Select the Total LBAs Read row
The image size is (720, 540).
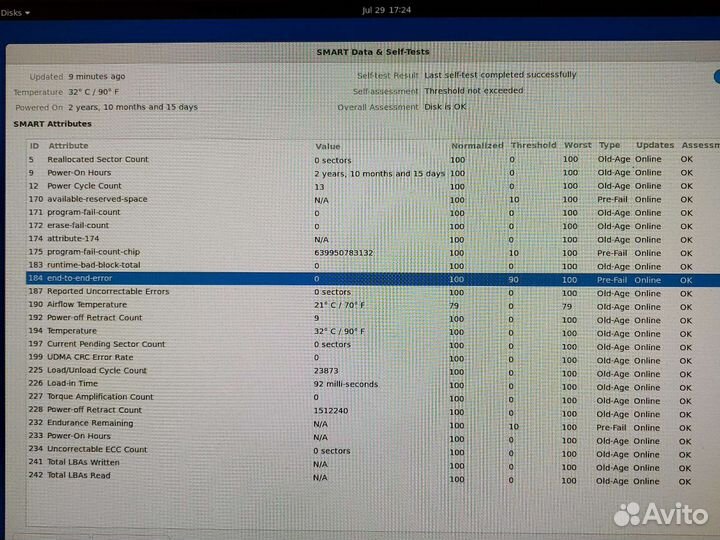click(x=373, y=477)
